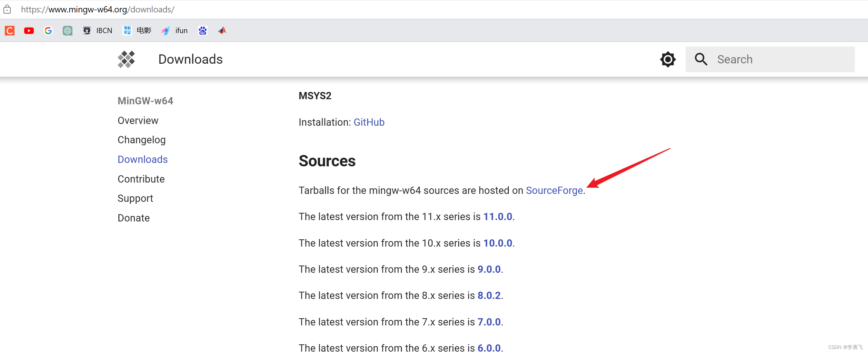Click the MinGW-w64 site logo

tap(126, 59)
